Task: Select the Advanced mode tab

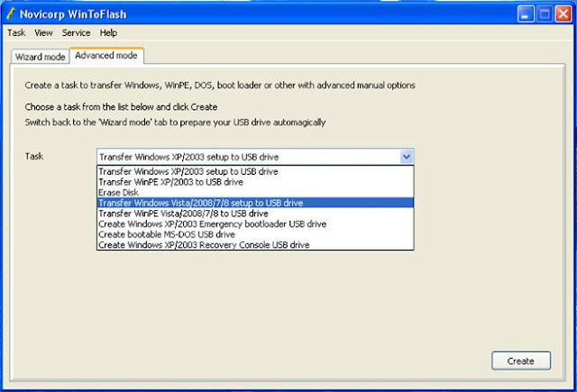Action: point(106,56)
